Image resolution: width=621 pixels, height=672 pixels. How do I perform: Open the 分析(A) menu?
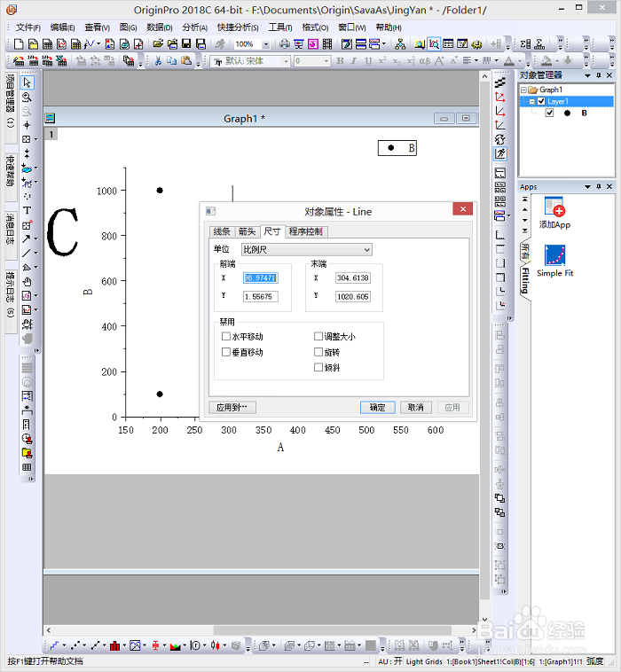pyautogui.click(x=194, y=27)
